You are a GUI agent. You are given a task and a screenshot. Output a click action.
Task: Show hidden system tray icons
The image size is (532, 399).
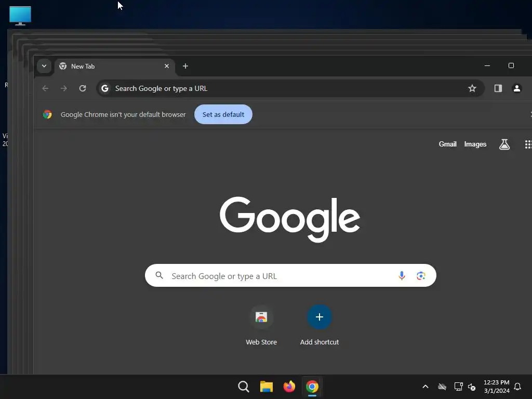[x=425, y=387]
